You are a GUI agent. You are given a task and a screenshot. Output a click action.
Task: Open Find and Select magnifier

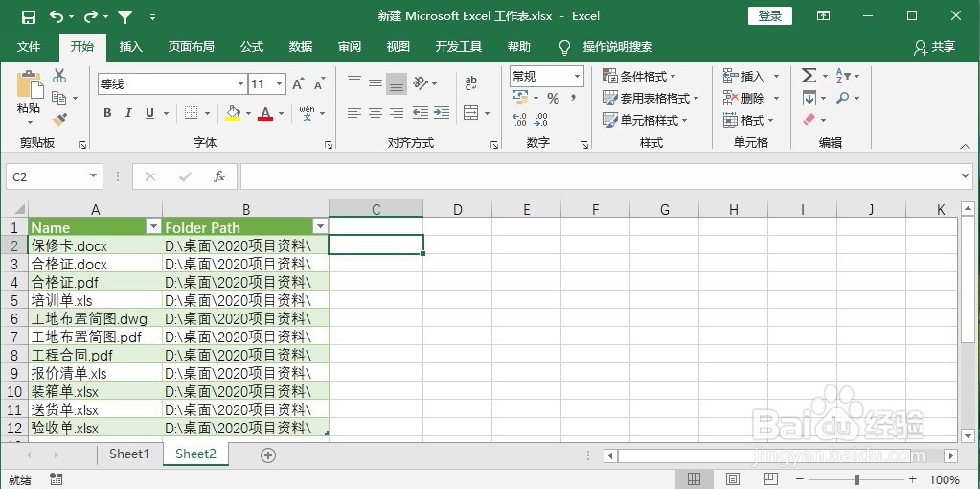(843, 98)
